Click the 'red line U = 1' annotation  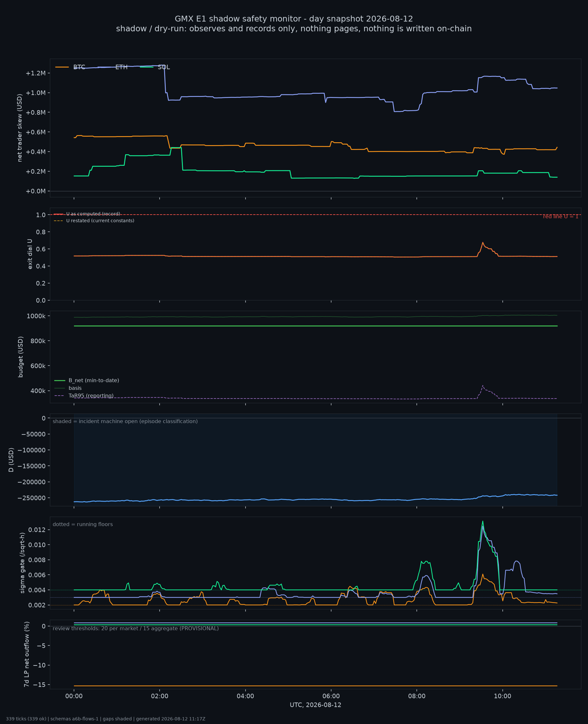click(561, 217)
